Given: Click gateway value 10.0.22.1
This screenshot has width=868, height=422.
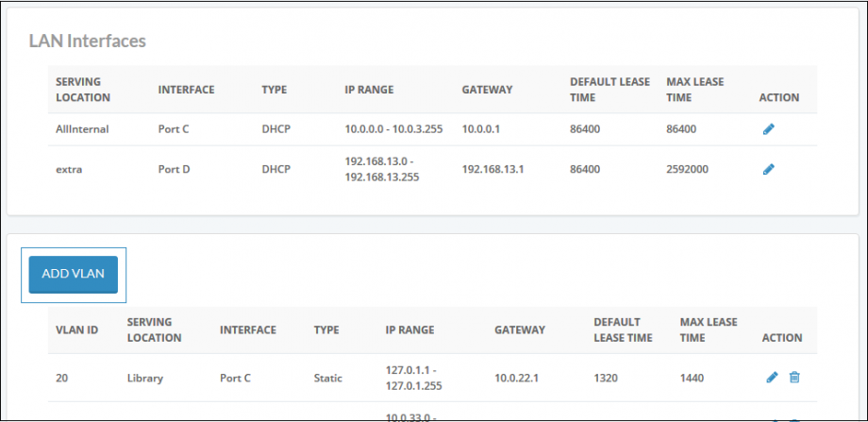Looking at the screenshot, I should pos(516,379).
